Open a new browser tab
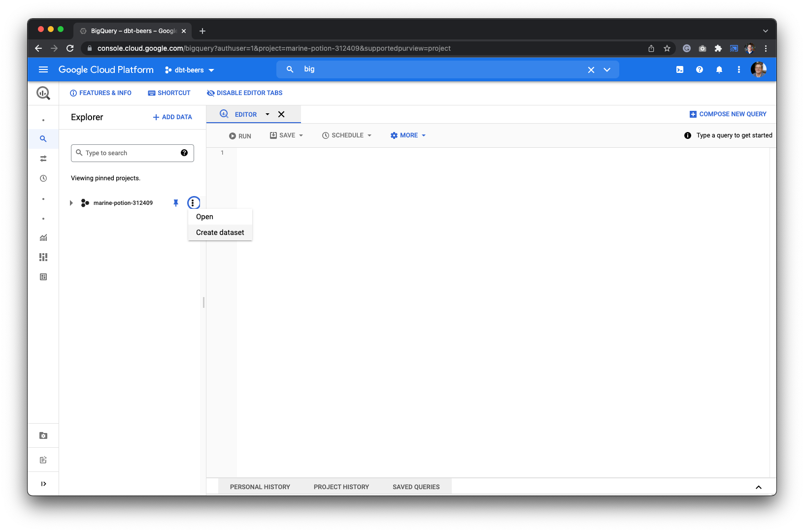 202,31
